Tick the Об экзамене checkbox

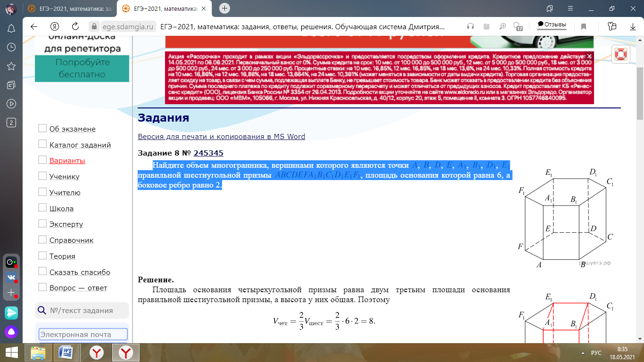pyautogui.click(x=42, y=128)
